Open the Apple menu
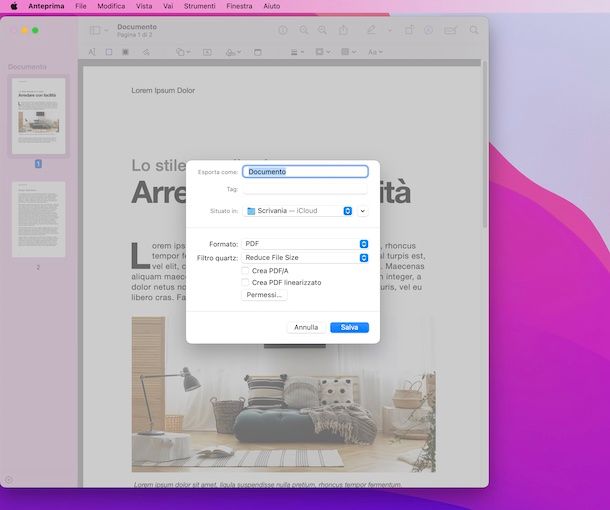This screenshot has height=510, width=610. point(14,6)
